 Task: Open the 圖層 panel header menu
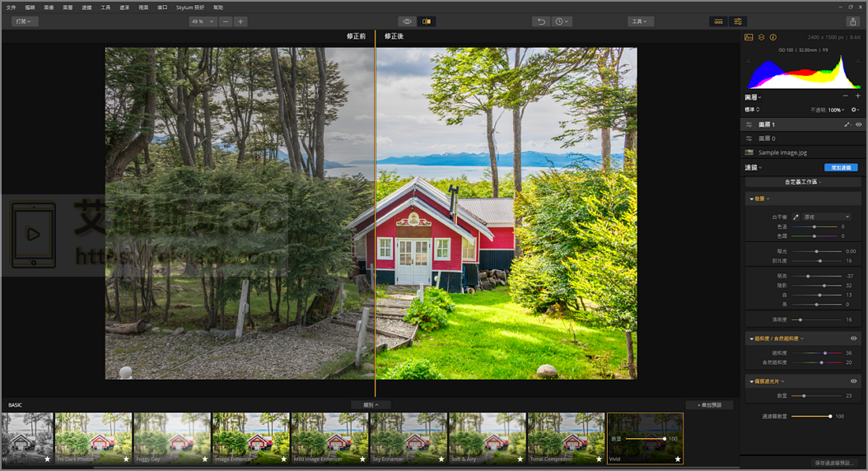tap(754, 97)
